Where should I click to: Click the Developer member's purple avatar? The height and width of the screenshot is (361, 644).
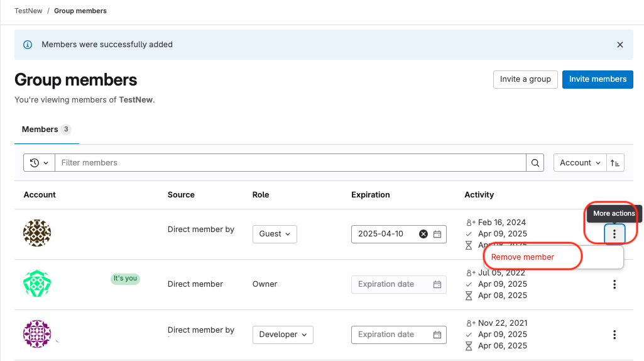[x=37, y=334]
